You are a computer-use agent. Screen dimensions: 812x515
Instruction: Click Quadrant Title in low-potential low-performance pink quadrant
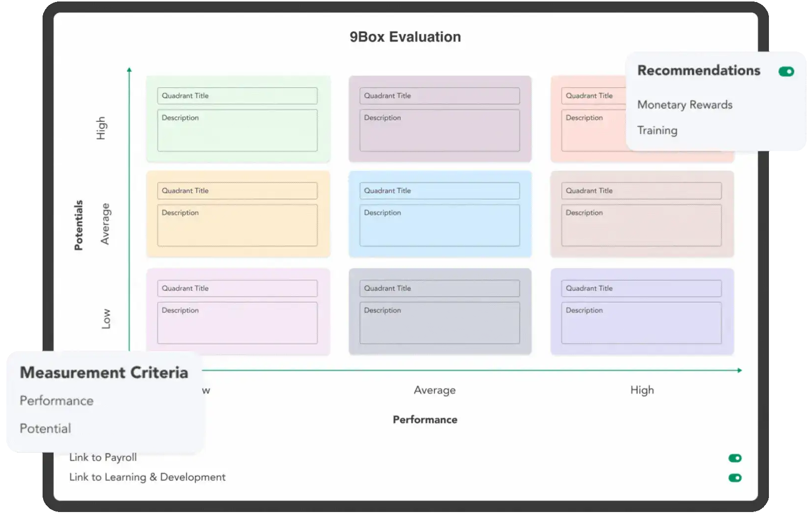pos(237,289)
